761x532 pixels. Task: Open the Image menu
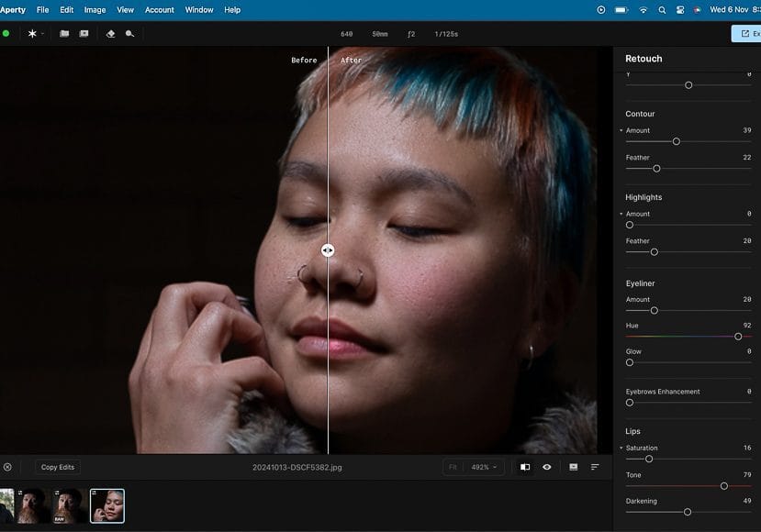pyautogui.click(x=95, y=10)
